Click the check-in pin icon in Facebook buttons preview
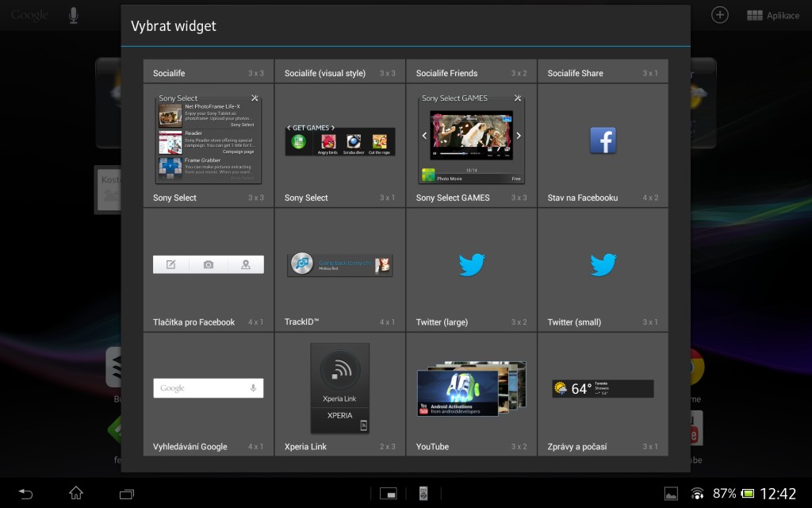812x508 pixels. pos(246,264)
